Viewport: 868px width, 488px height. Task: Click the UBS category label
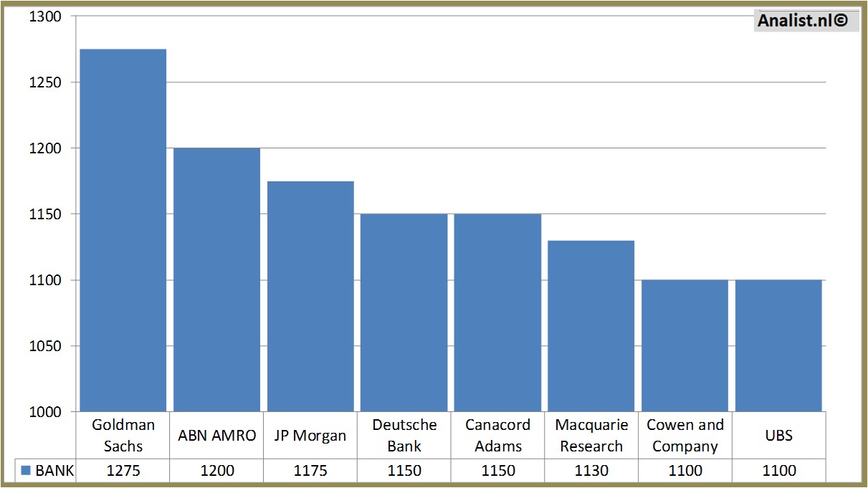778,436
